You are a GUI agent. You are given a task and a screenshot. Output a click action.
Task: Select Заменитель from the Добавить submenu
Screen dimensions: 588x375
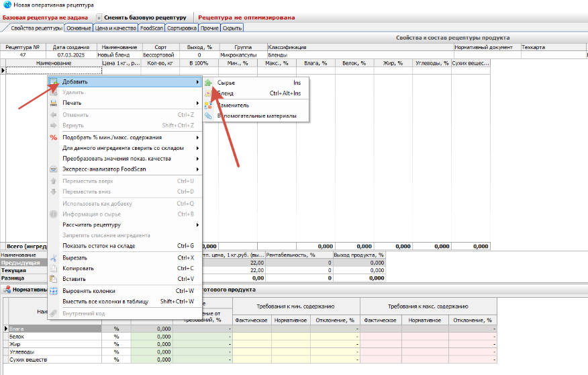pyautogui.click(x=234, y=105)
